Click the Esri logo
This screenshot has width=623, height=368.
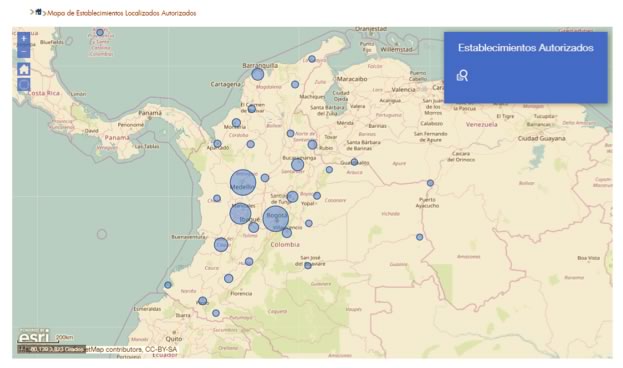[x=34, y=336]
